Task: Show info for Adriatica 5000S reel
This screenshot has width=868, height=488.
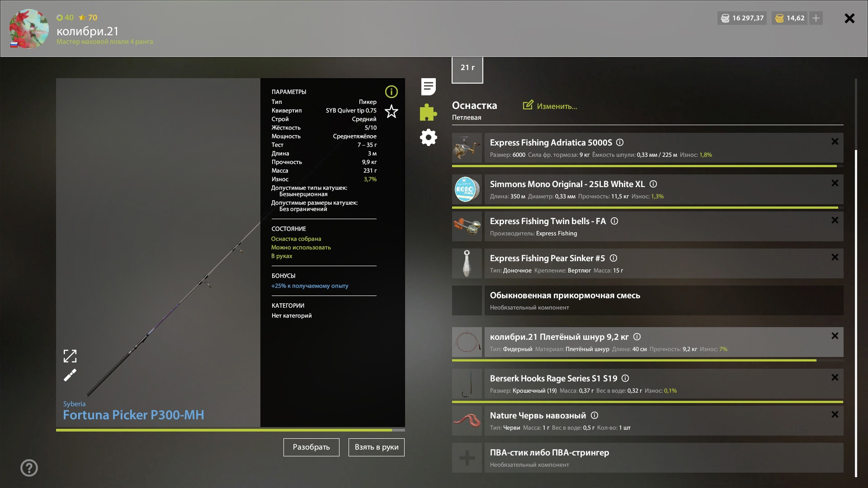Action: [620, 142]
